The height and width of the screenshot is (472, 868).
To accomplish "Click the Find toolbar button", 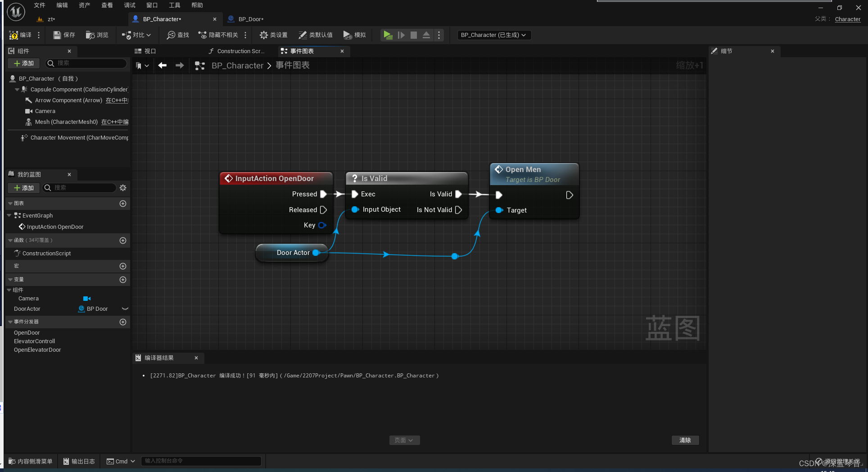I will (x=177, y=35).
